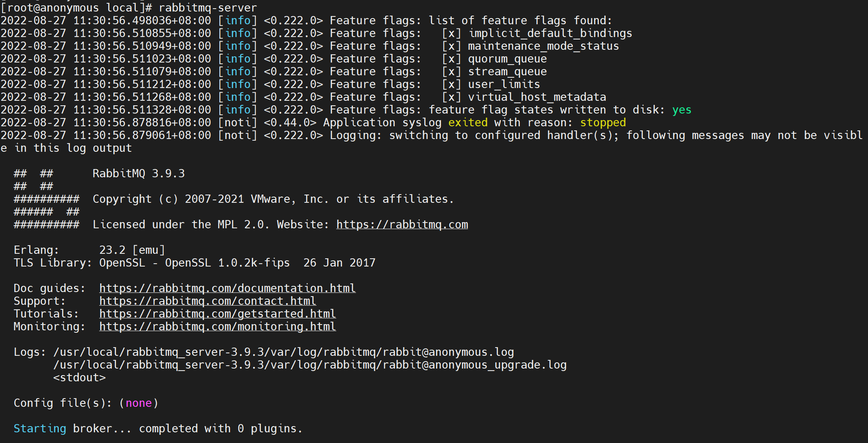Click the green "yes" text
Screen dimensions: 868x443
(682, 110)
